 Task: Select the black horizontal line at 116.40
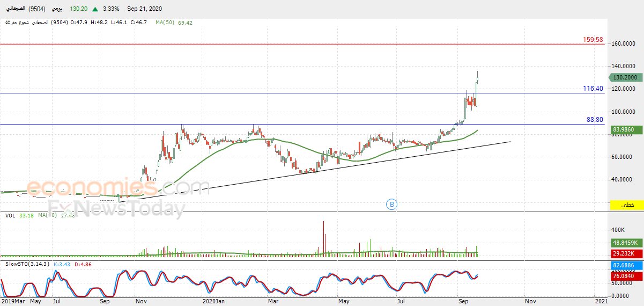tap(302, 93)
